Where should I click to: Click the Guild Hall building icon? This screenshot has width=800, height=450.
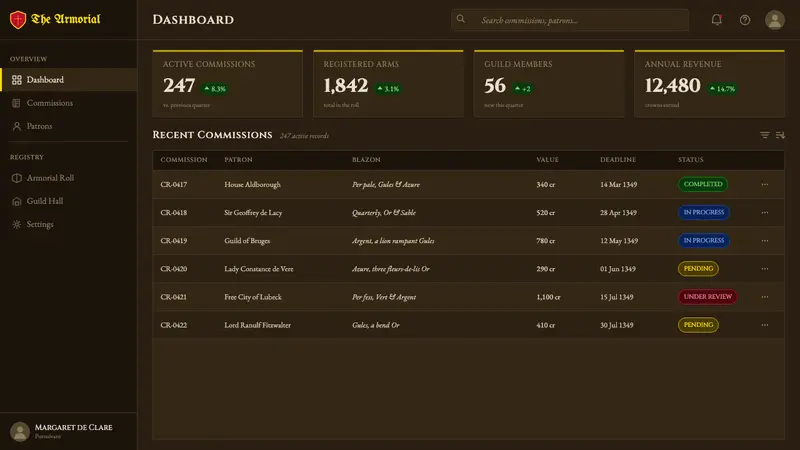click(x=17, y=201)
